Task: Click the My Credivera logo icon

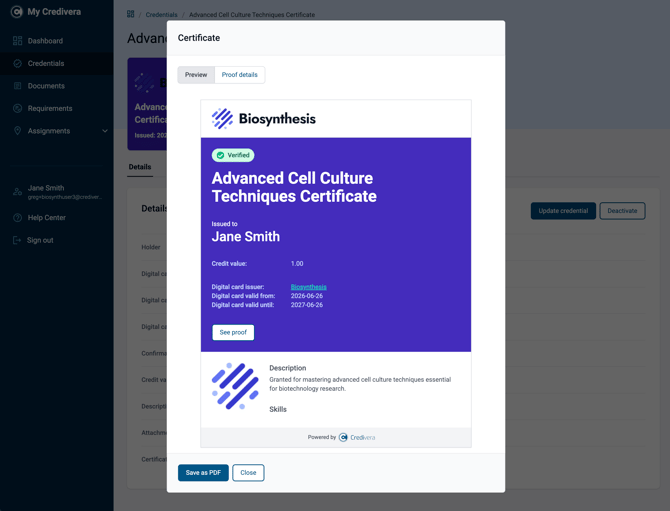Action: coord(17,12)
